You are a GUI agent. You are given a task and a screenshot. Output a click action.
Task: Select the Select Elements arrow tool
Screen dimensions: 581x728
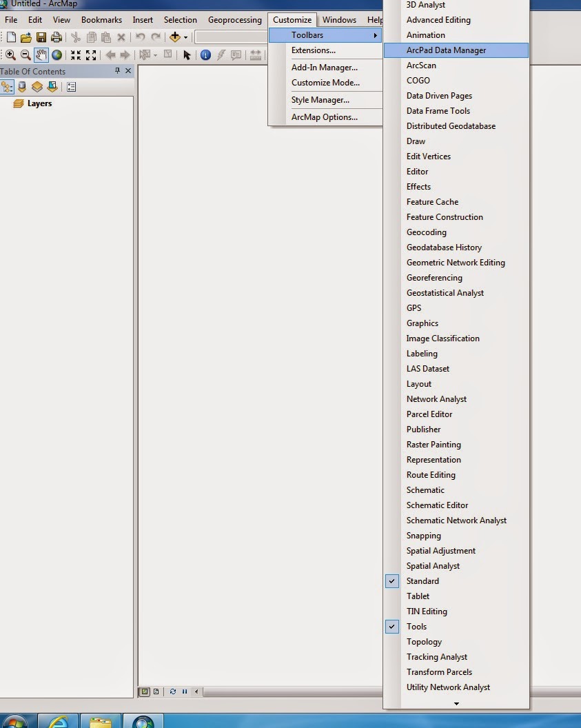(x=187, y=55)
